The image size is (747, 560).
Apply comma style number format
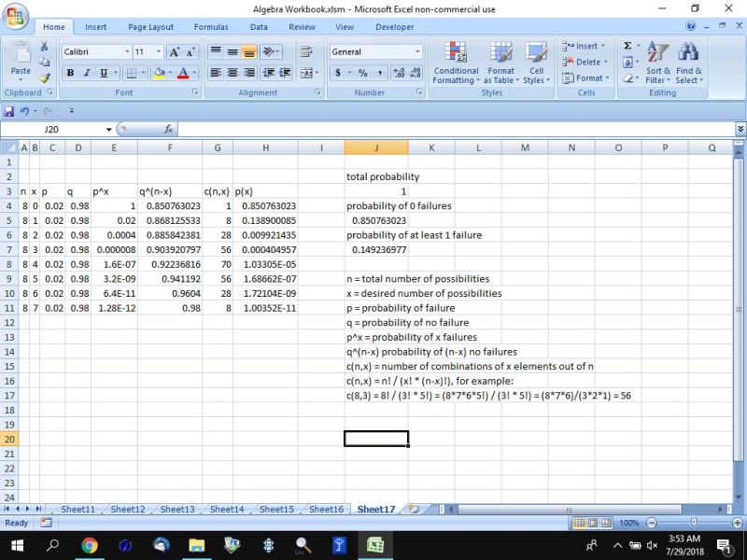(x=380, y=73)
